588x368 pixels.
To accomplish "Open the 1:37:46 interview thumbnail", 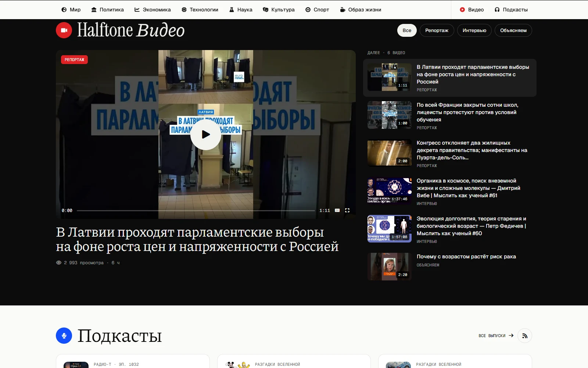I will [390, 191].
